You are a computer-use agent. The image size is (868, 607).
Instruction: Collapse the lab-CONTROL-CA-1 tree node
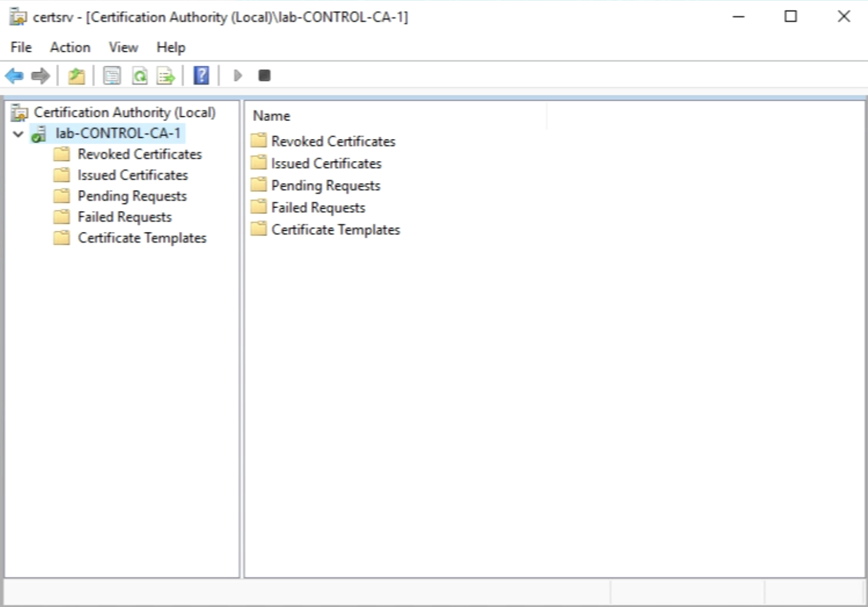18,134
